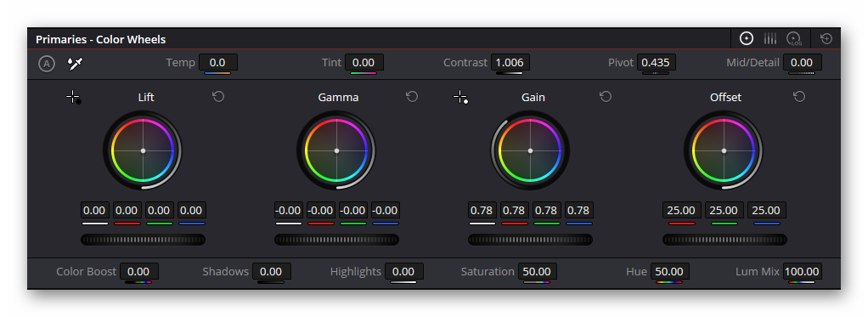Image resolution: width=868 pixels, height=317 pixels.
Task: Select the Shadows value field
Action: [271, 272]
